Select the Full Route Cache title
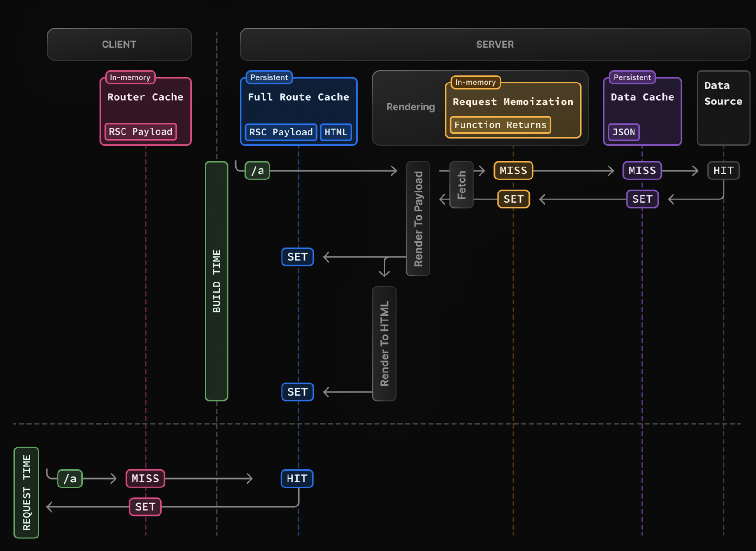This screenshot has height=551, width=756. tap(298, 97)
